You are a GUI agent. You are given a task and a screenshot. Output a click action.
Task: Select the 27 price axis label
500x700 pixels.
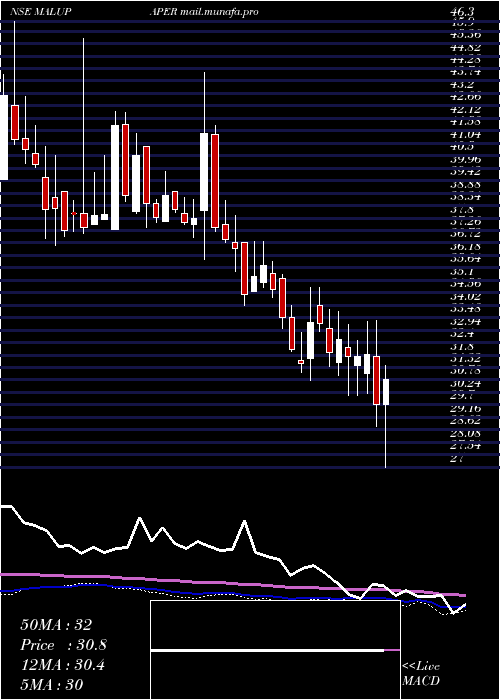[x=458, y=458]
